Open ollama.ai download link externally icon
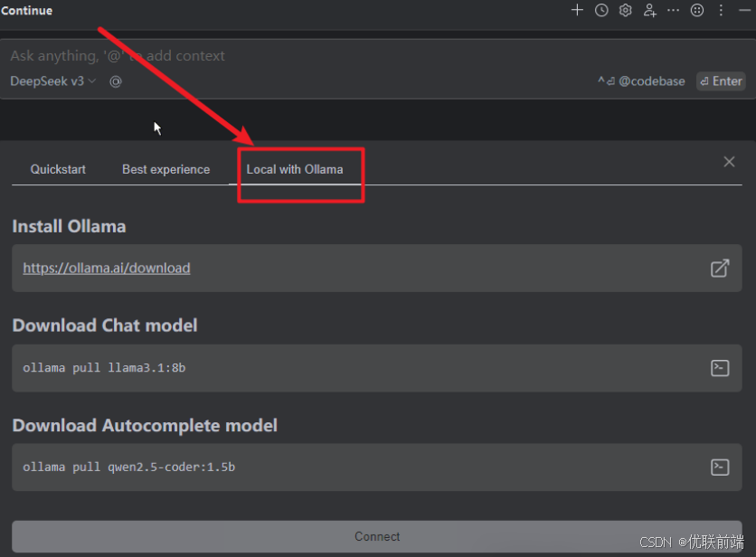This screenshot has width=756, height=557. click(x=720, y=269)
